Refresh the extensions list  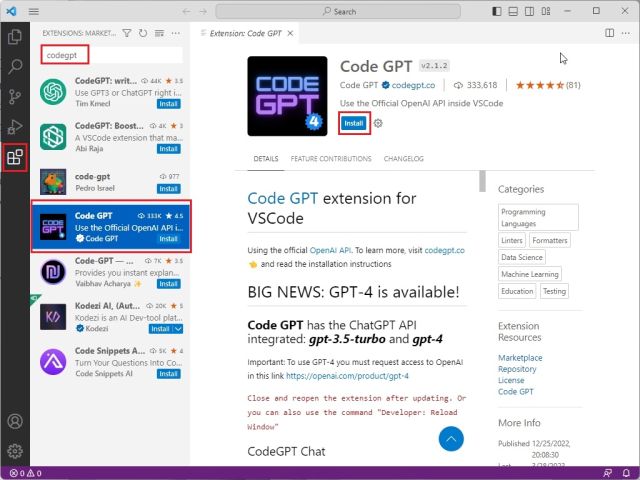pos(143,33)
